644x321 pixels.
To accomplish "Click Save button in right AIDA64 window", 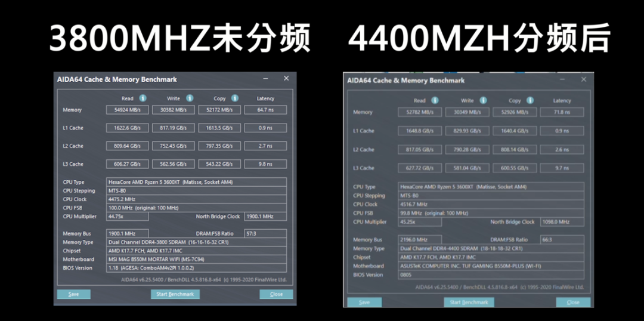I will pos(364,302).
